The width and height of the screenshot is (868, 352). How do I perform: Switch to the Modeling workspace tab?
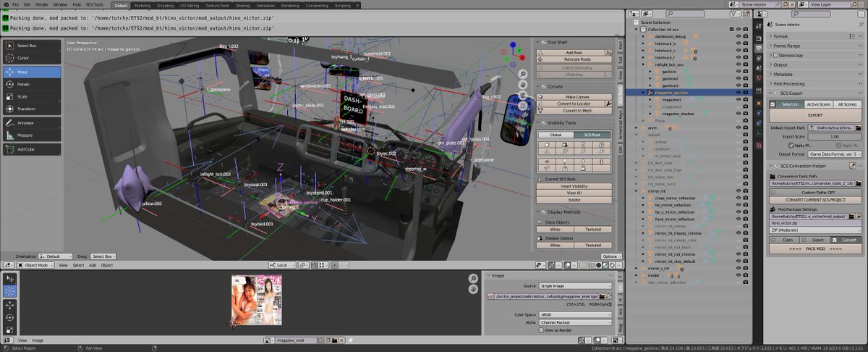[x=142, y=5]
